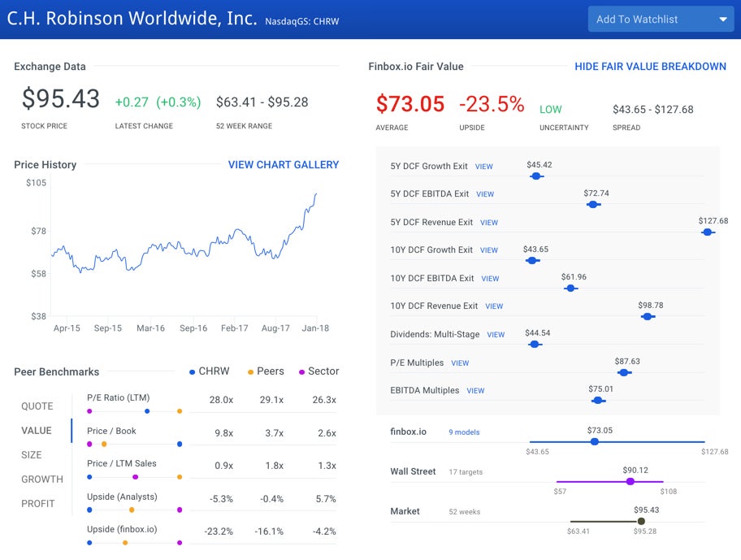Select the QUOTE benchmark tab

pyautogui.click(x=37, y=406)
